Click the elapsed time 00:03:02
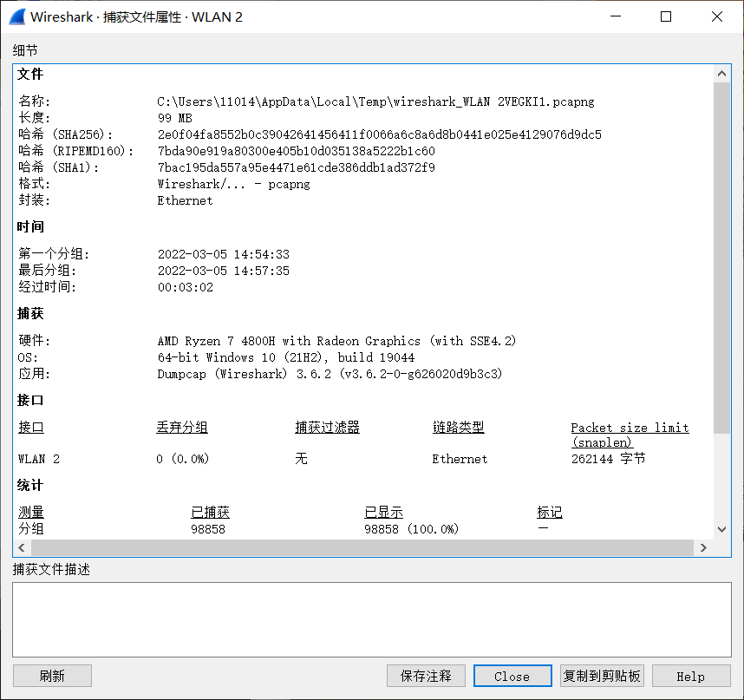This screenshot has width=744, height=700. coord(185,288)
